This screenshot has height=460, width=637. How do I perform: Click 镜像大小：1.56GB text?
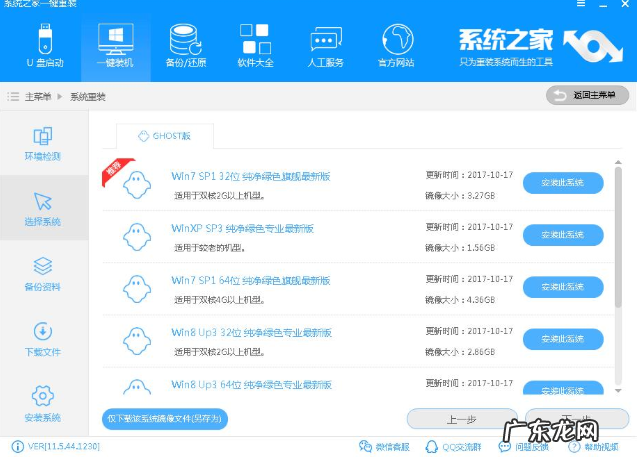pos(460,248)
